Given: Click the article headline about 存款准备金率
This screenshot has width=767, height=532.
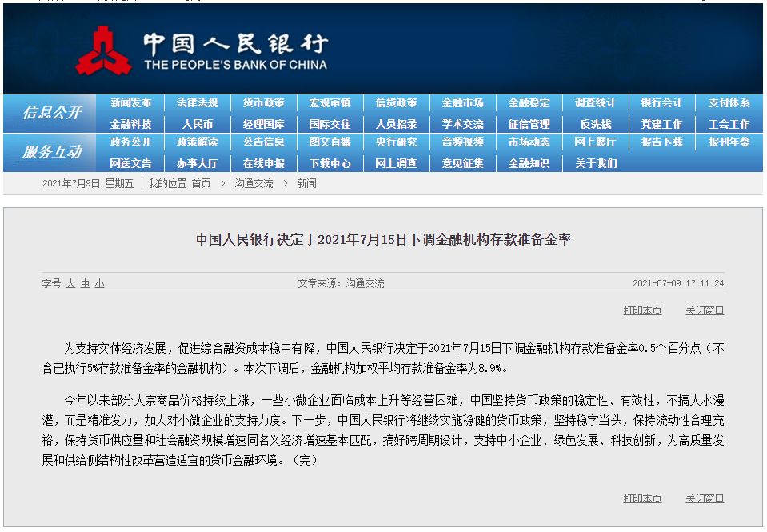Looking at the screenshot, I should [384, 239].
